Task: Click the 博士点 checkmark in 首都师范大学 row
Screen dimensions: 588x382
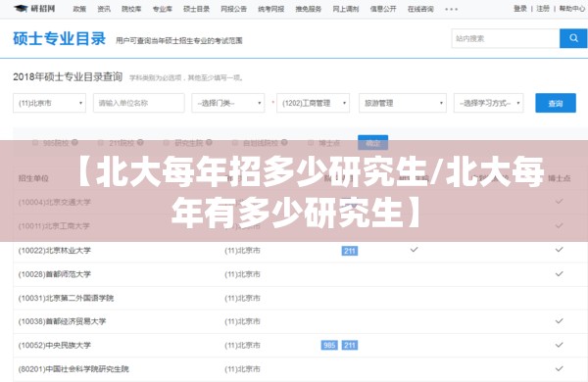Action: click(559, 274)
